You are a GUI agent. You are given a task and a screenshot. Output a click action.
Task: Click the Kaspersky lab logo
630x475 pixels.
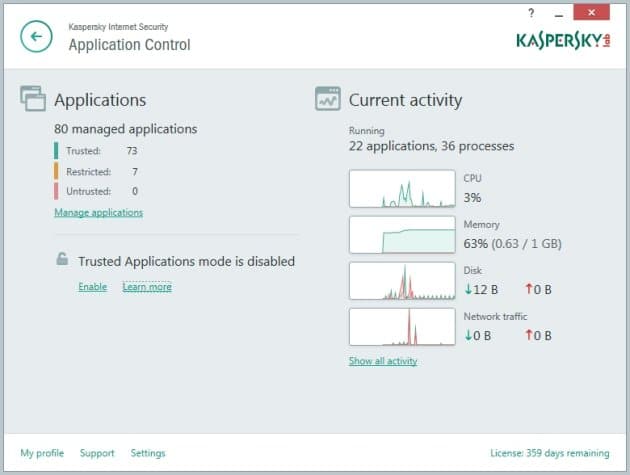click(563, 41)
